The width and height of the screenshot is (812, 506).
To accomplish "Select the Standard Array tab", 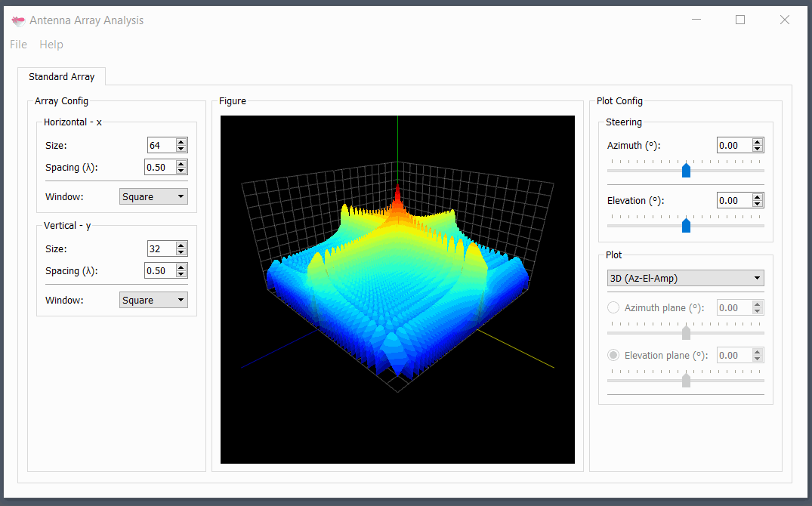I will [62, 76].
